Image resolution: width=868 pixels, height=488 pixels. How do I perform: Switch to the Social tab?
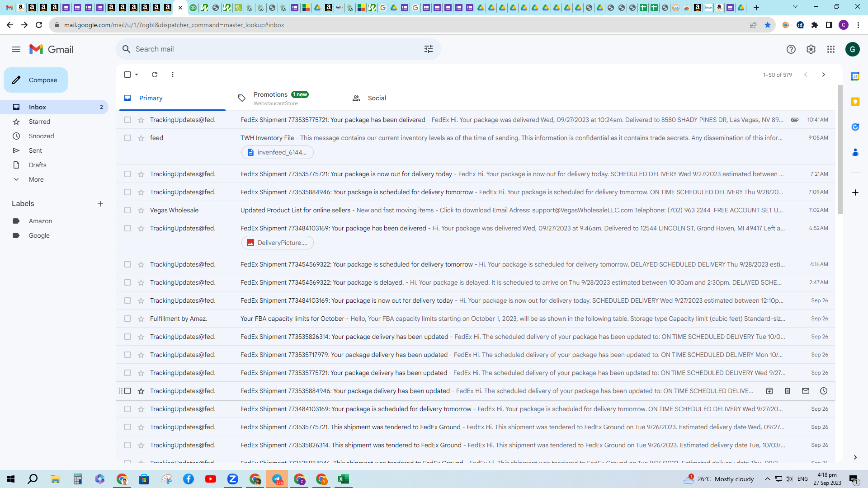401,98
